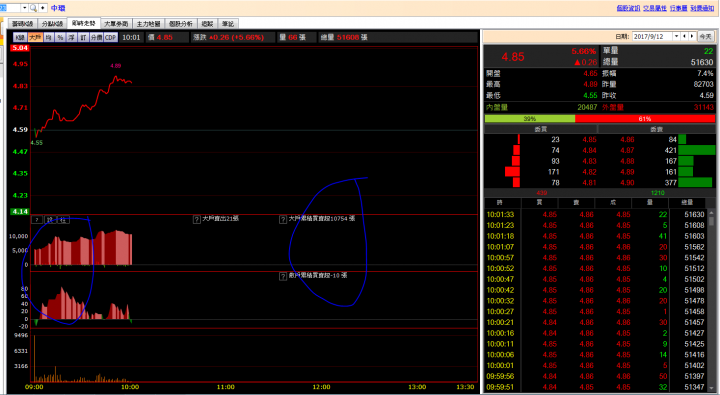This screenshot has height=395, width=720.
Task: Click the tick list vertical scrollbar
Action: (x=711, y=300)
